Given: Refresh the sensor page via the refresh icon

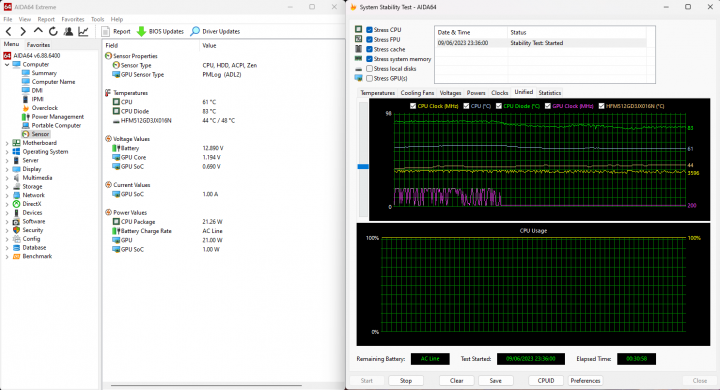Looking at the screenshot, I should tap(53, 31).
